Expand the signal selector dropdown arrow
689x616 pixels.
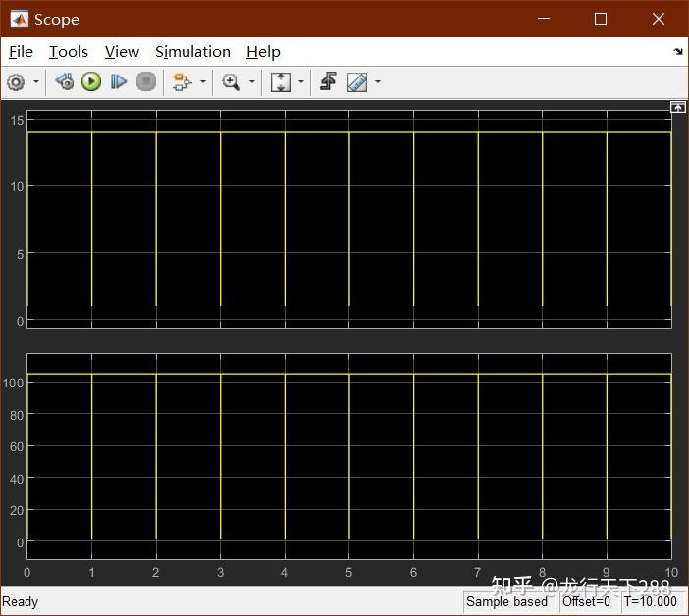click(x=203, y=81)
